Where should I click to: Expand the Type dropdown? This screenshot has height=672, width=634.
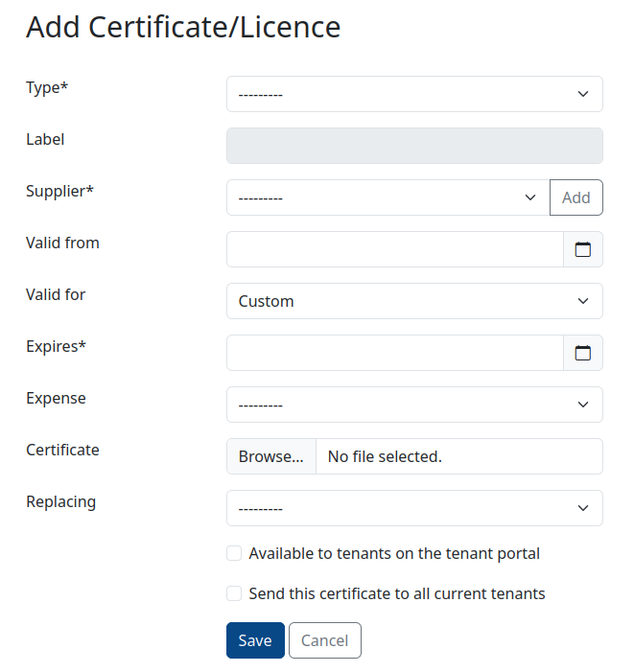tap(414, 94)
